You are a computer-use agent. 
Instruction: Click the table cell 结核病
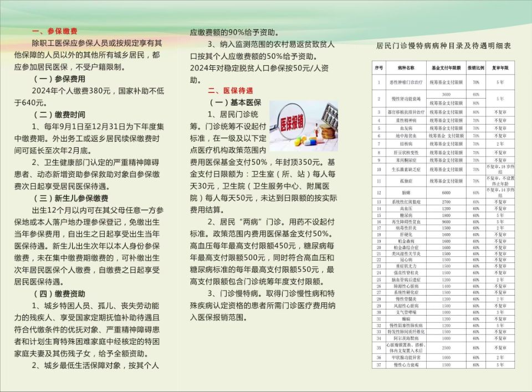(406, 144)
